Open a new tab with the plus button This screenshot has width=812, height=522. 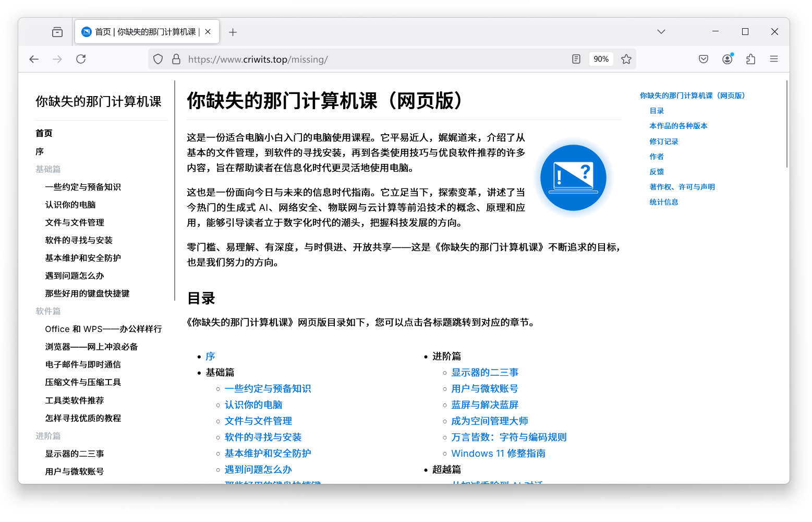click(x=233, y=32)
